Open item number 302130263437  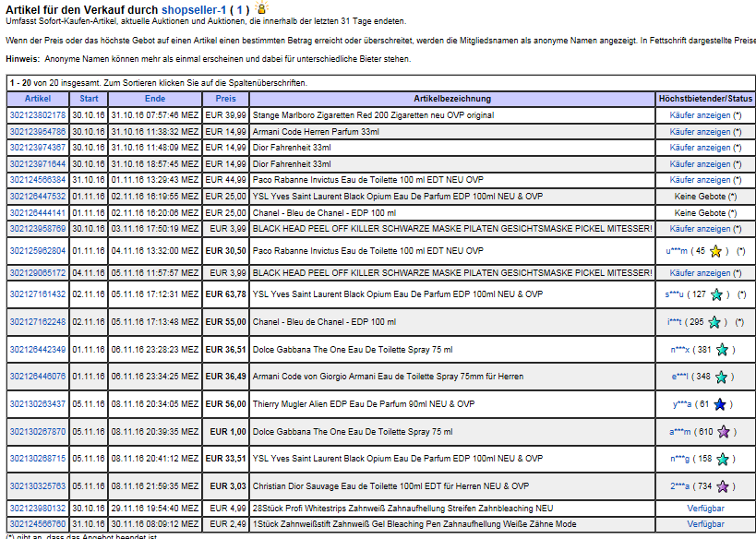click(x=38, y=404)
